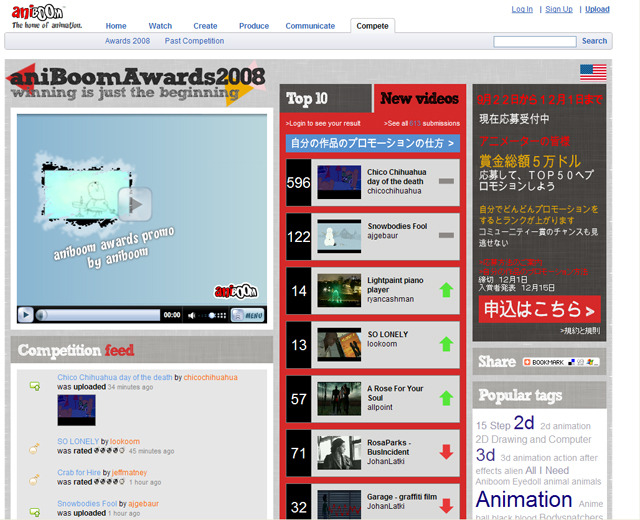Mute the video with the speaker icon
This screenshot has width=640, height=520.
(191, 315)
